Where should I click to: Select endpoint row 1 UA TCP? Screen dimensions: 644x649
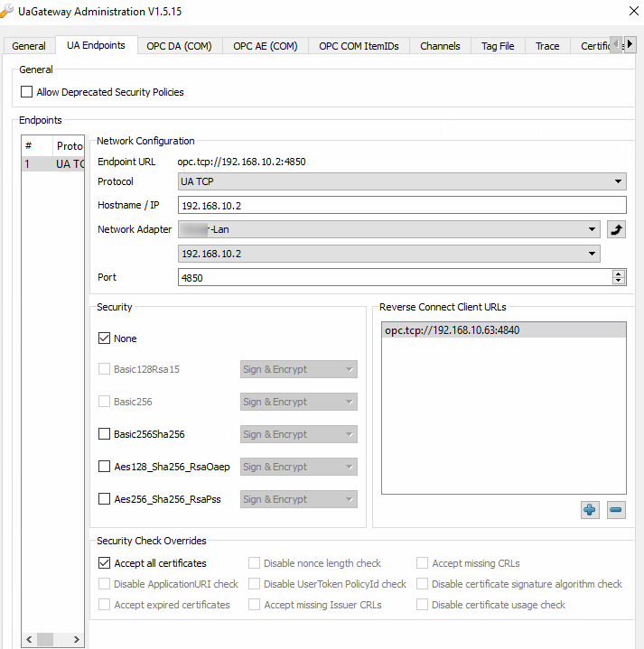[53, 164]
